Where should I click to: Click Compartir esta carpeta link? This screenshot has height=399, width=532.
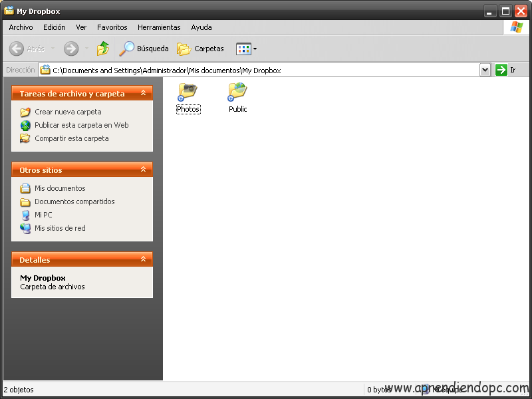tap(71, 138)
